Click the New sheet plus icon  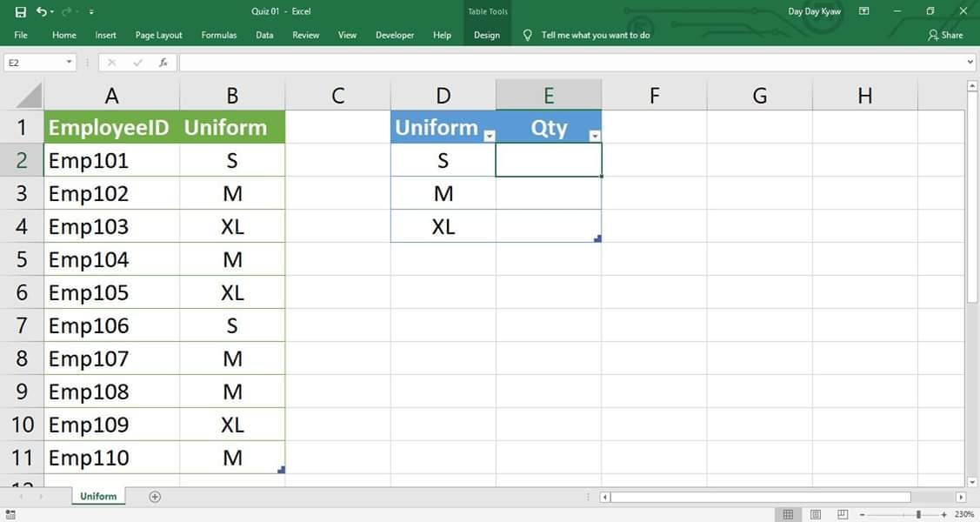(155, 497)
